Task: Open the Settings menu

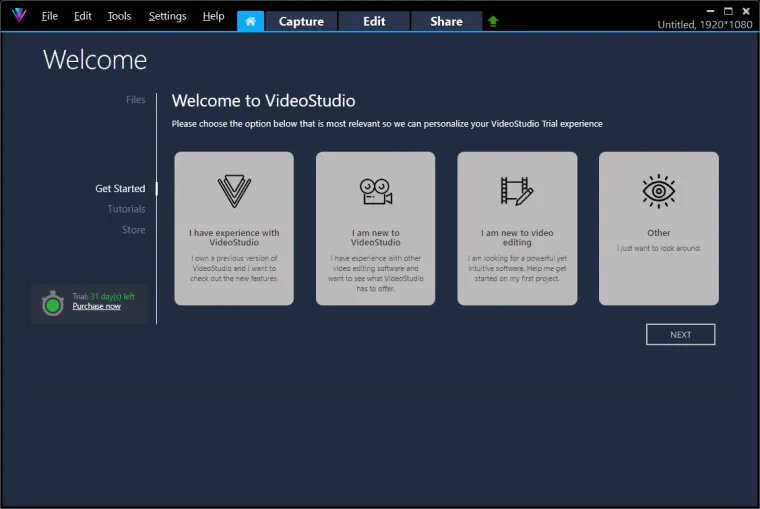Action: [x=167, y=16]
